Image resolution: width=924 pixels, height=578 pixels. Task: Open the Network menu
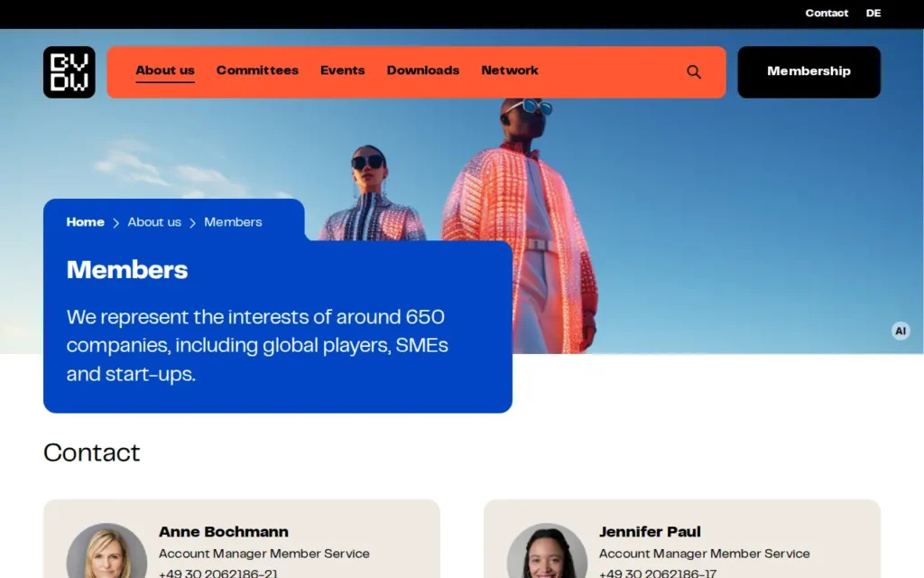pos(510,70)
